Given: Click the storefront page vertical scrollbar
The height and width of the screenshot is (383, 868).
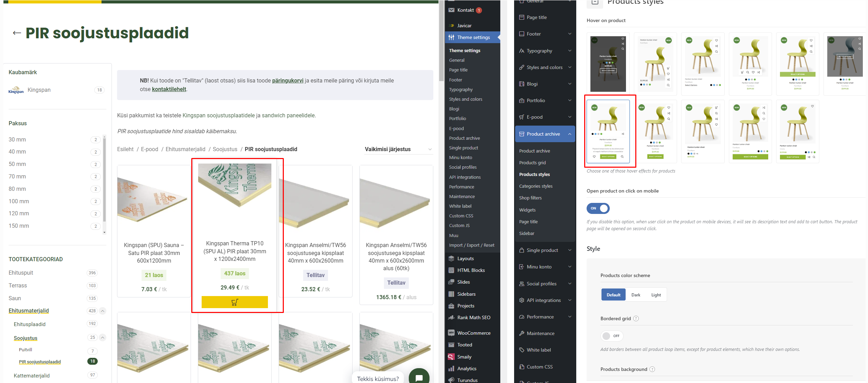Looking at the screenshot, I should pyautogui.click(x=441, y=41).
